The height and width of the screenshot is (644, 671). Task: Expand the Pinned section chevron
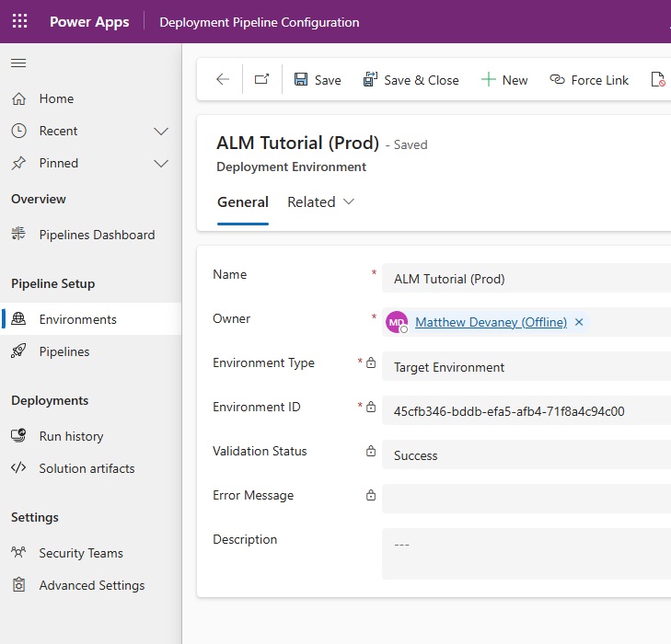[161, 164]
